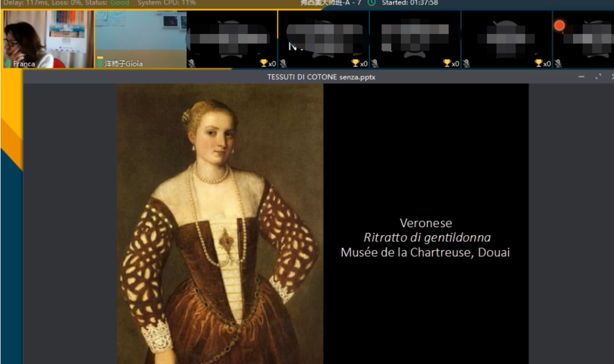Click the trophy icon in the fourth participant tile
The image size is (614, 364).
click(x=355, y=63)
